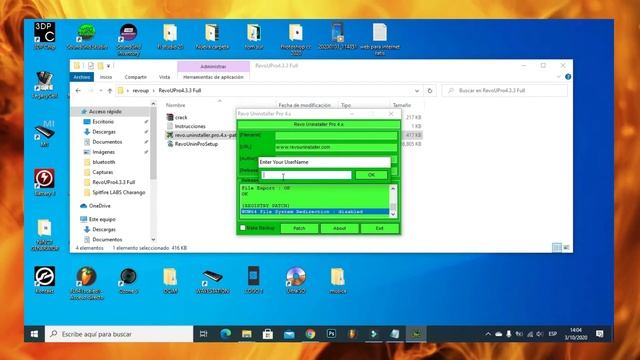This screenshot has height=360, width=640.
Task: Select the RevoUninProSetup file
Action: tap(196, 144)
